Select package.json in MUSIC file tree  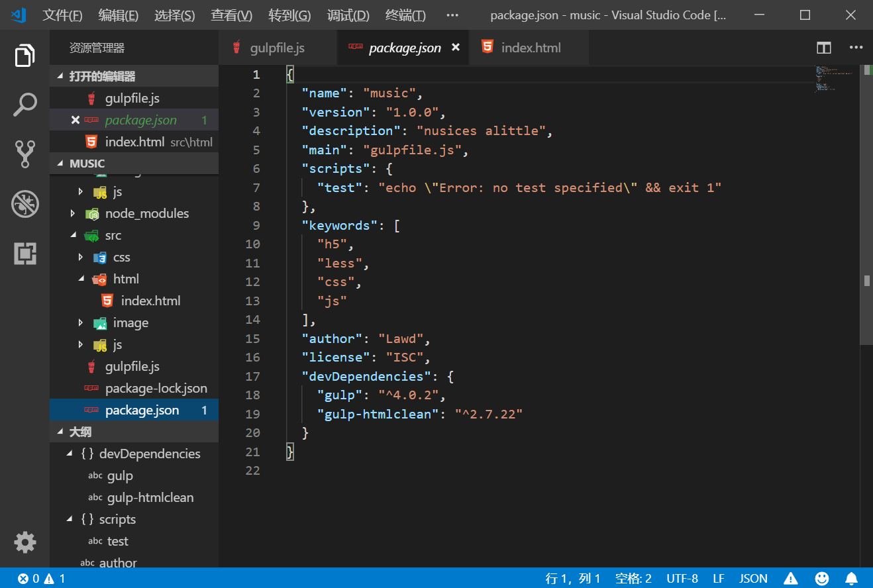[x=134, y=410]
